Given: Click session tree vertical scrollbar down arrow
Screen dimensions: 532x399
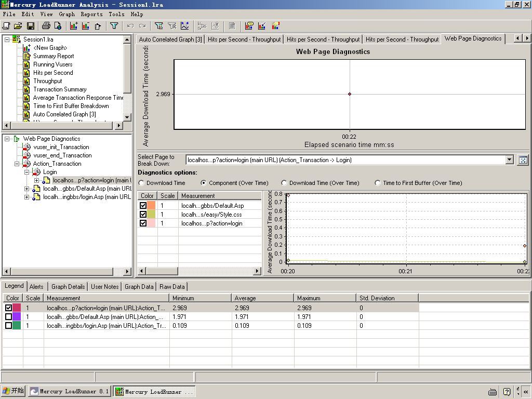Looking at the screenshot, I should [x=127, y=117].
